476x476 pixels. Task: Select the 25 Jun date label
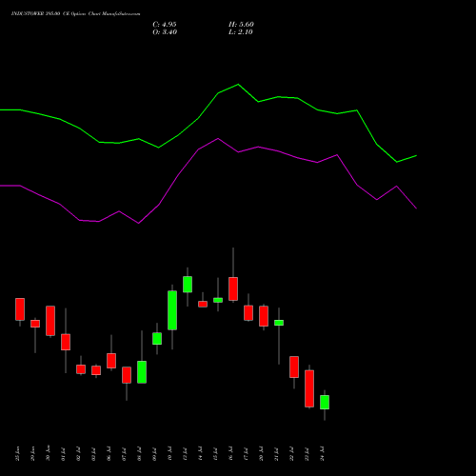(18, 454)
